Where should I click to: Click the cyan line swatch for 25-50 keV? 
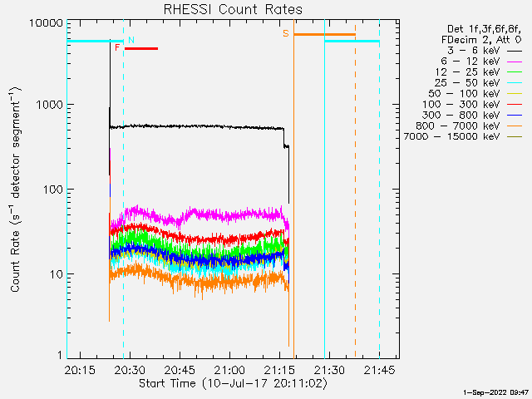[515, 83]
